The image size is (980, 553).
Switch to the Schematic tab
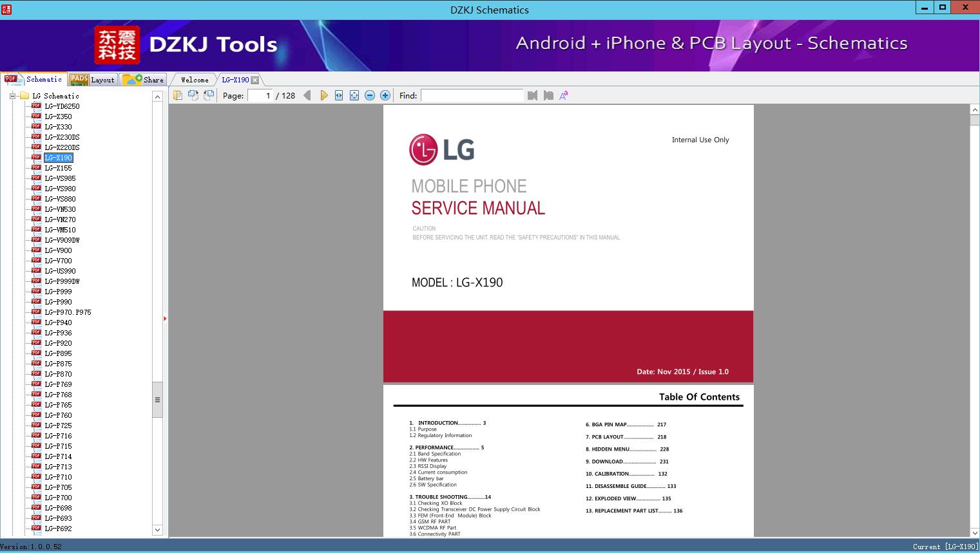pyautogui.click(x=34, y=79)
